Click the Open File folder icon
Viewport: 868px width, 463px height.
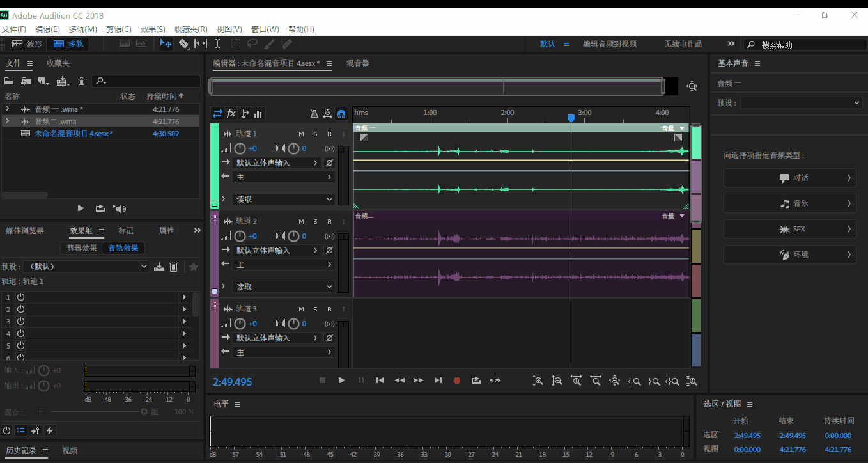[9, 81]
